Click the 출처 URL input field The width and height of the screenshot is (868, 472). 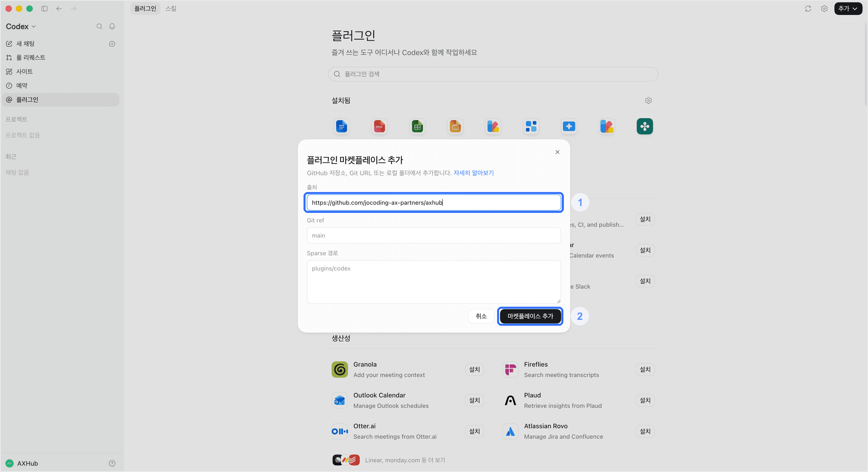click(x=434, y=203)
